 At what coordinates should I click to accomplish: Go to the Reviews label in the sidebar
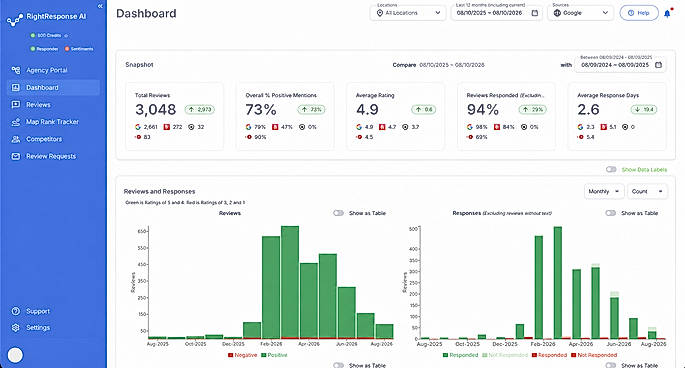pos(38,104)
